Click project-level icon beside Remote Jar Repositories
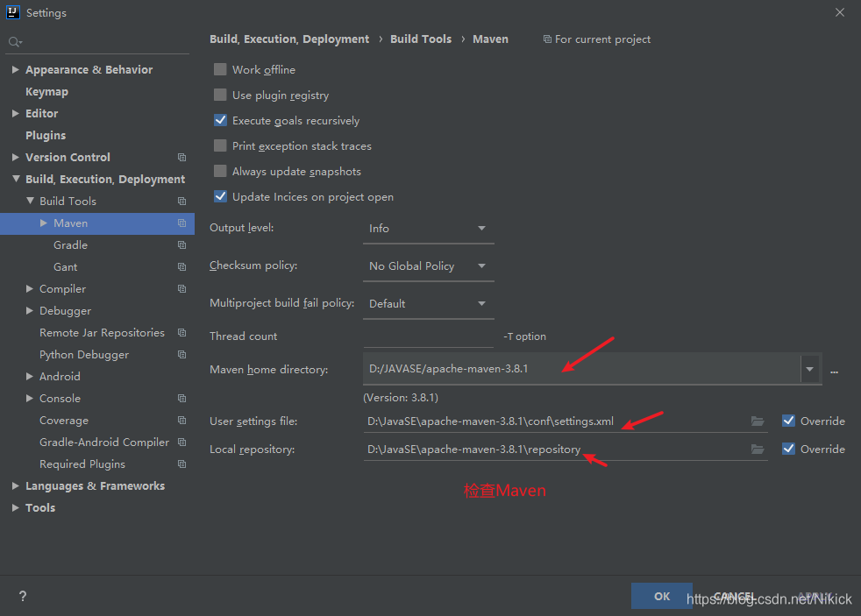 pos(181,333)
